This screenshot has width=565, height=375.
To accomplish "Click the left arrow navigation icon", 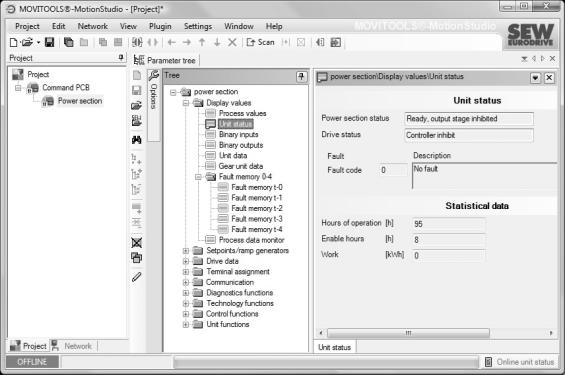I will tap(172, 43).
